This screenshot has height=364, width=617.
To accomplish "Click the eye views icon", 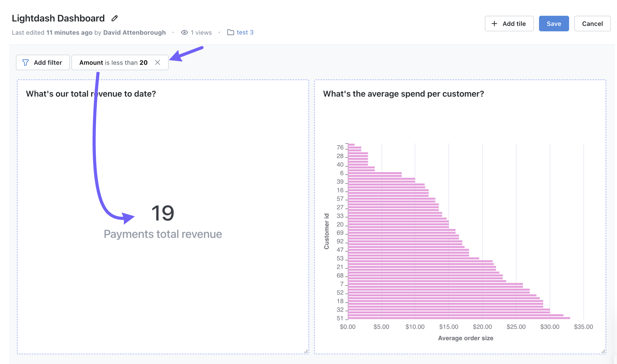I will tap(184, 32).
